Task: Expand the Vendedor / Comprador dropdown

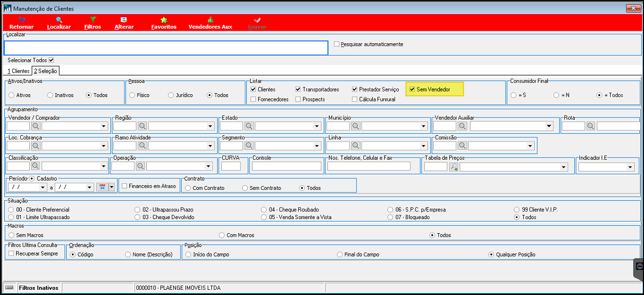Action: click(x=103, y=126)
